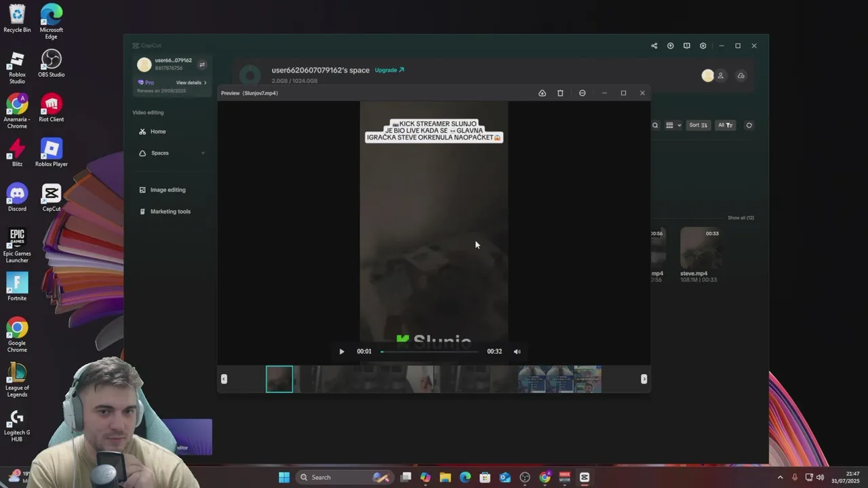This screenshot has width=868, height=488.
Task: Open Anamaria - Chrome desktop shortcut
Action: click(17, 111)
